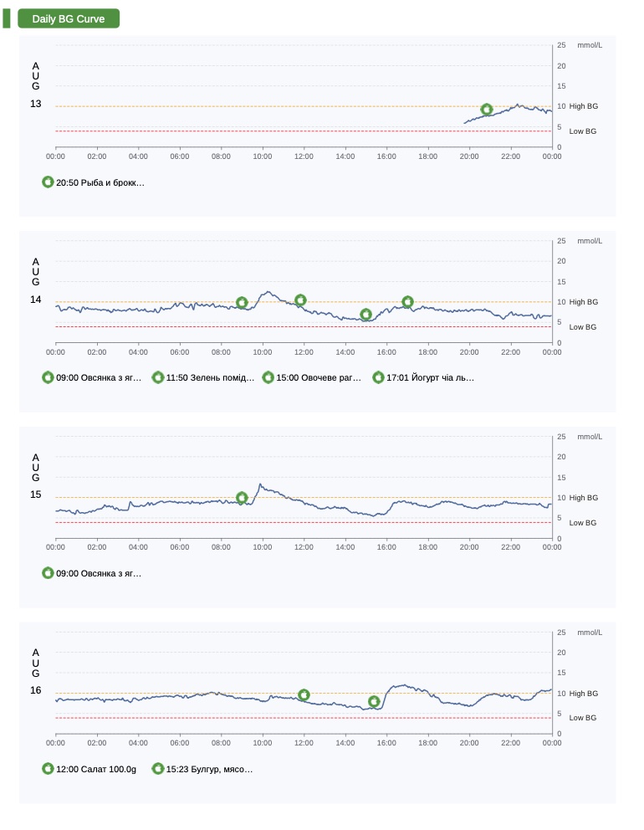
Task: Click the apple icon beside '15:23 Булгур, мясо…'
Action: pyautogui.click(x=158, y=769)
